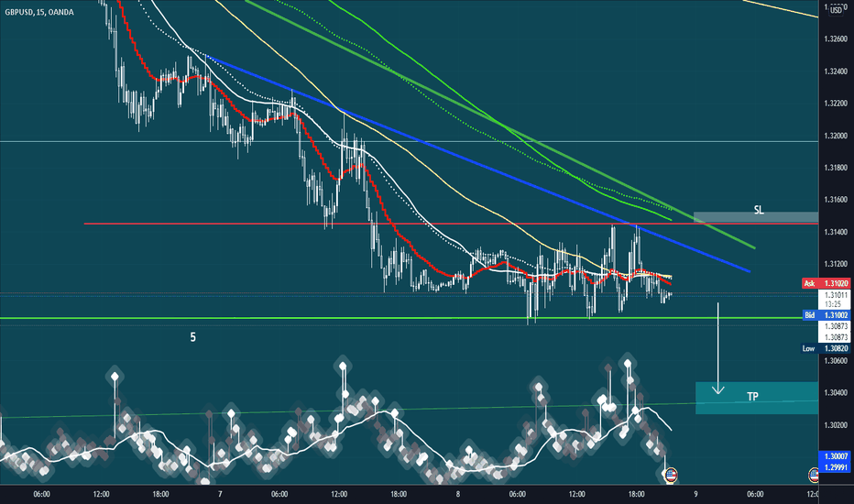Select the white downward arrow drawing
Viewport: 854px width, 504px height.
coord(717,347)
